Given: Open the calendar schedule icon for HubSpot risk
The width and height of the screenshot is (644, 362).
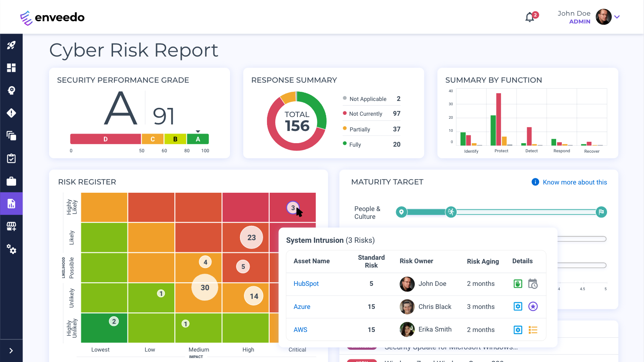Looking at the screenshot, I should point(533,283).
